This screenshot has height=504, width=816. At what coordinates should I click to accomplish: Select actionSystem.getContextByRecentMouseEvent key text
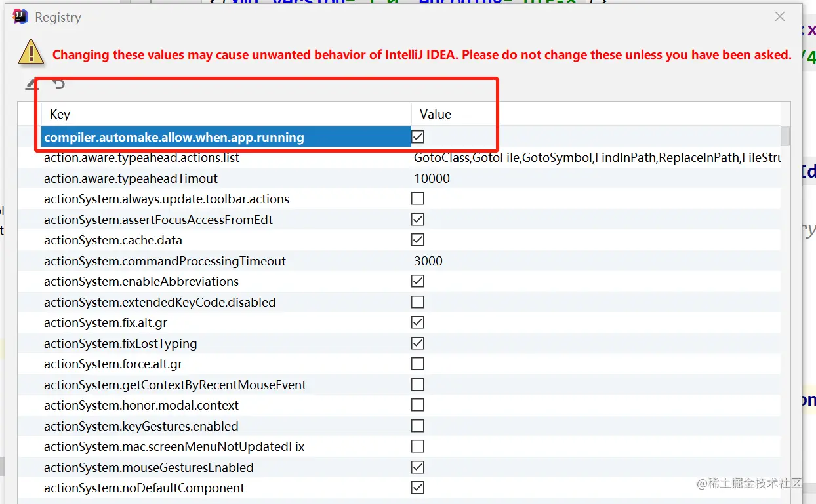click(x=175, y=385)
